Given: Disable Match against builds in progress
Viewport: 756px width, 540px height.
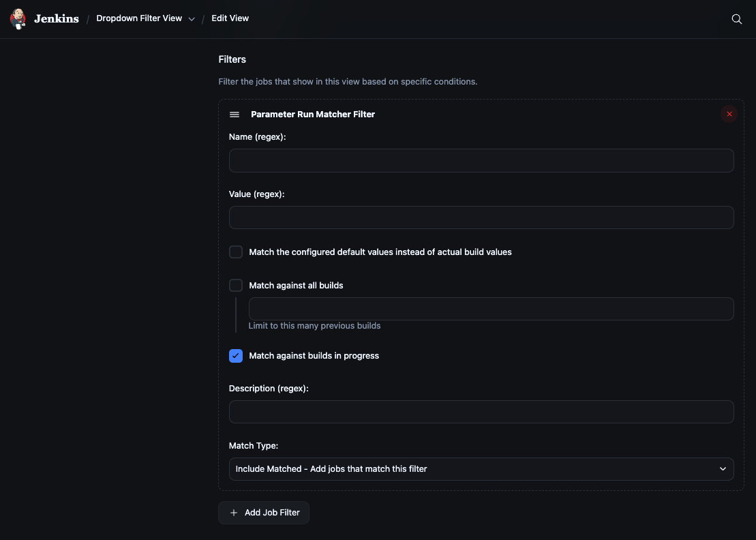Looking at the screenshot, I should coord(236,355).
